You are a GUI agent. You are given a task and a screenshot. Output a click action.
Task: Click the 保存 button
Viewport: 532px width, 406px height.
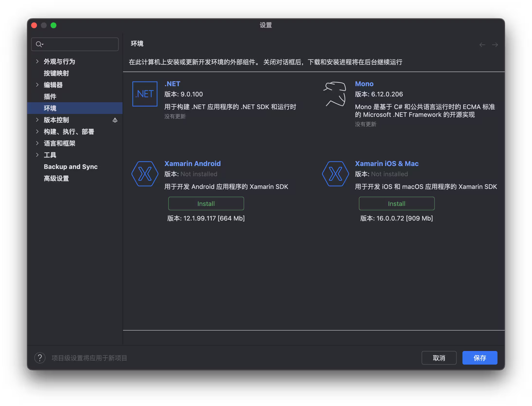tap(480, 358)
